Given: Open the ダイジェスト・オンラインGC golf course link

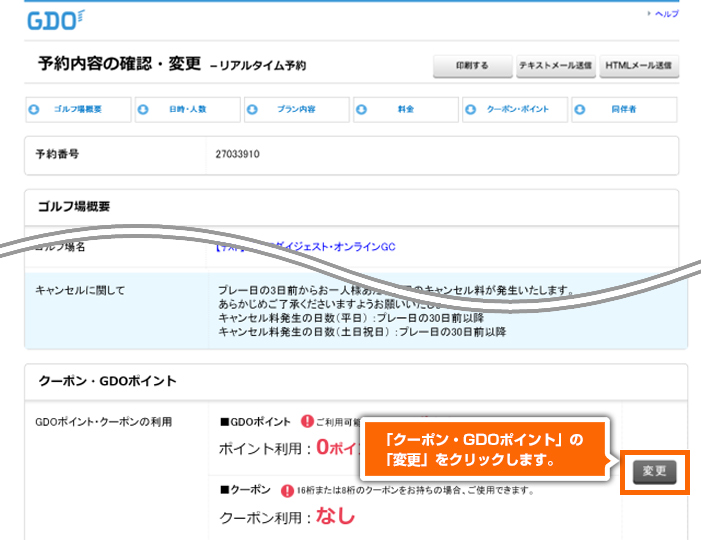Looking at the screenshot, I should coord(306,247).
